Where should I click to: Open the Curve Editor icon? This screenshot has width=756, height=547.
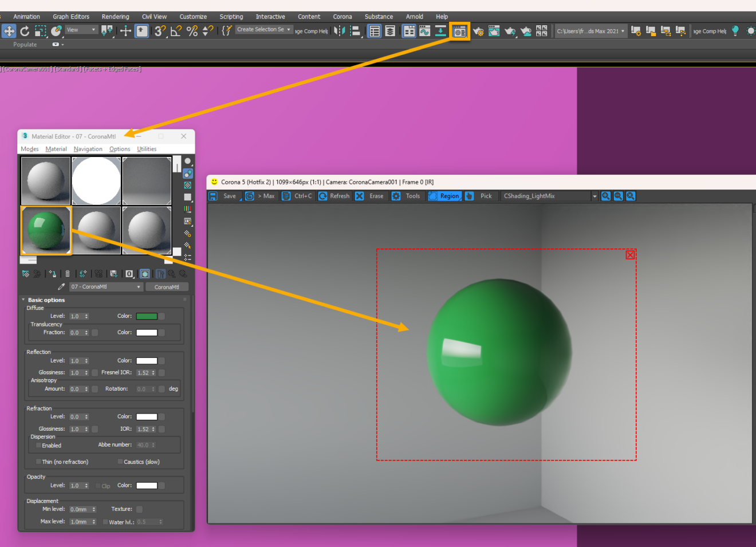(424, 31)
